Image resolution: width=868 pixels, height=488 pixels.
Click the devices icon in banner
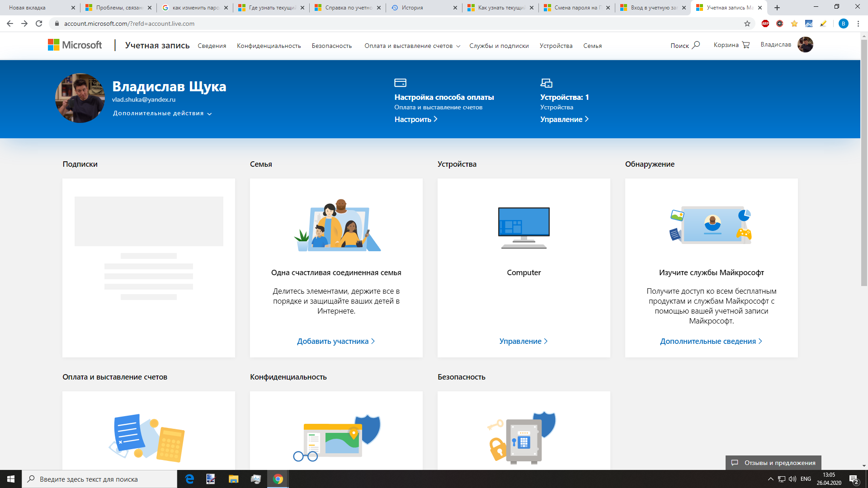point(546,83)
